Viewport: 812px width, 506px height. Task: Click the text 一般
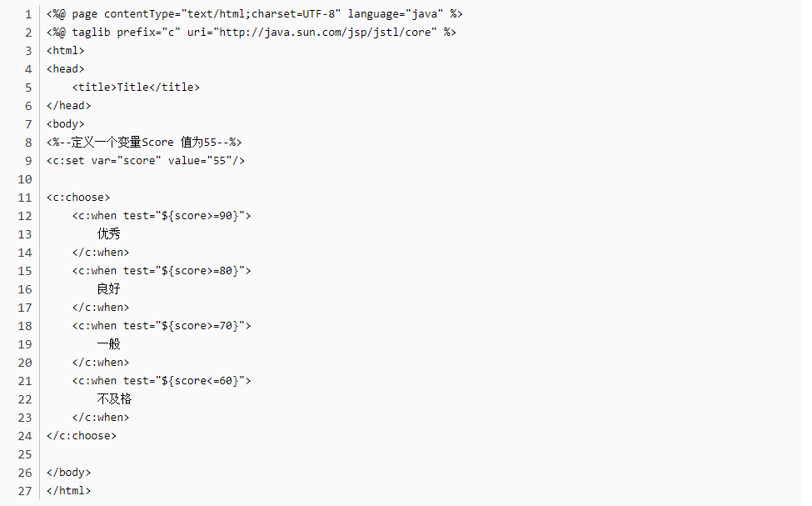(x=108, y=344)
